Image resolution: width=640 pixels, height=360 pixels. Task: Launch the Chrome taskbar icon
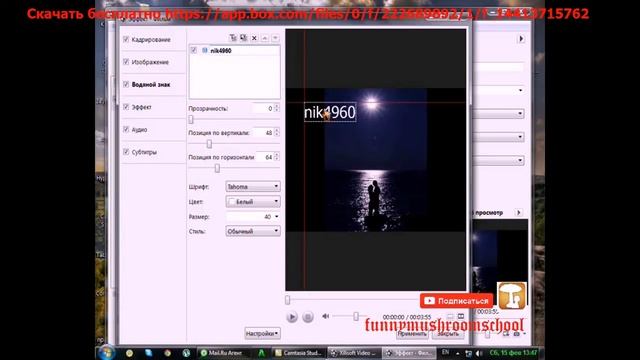pos(167,353)
